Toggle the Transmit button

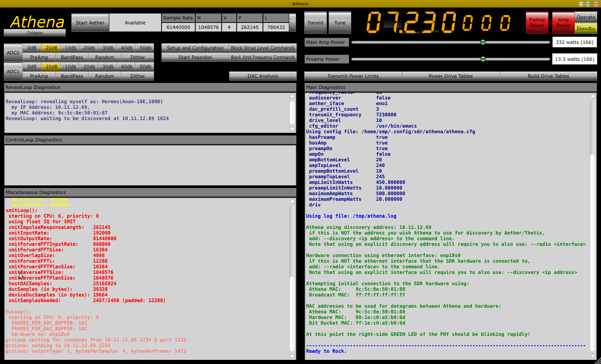point(316,23)
